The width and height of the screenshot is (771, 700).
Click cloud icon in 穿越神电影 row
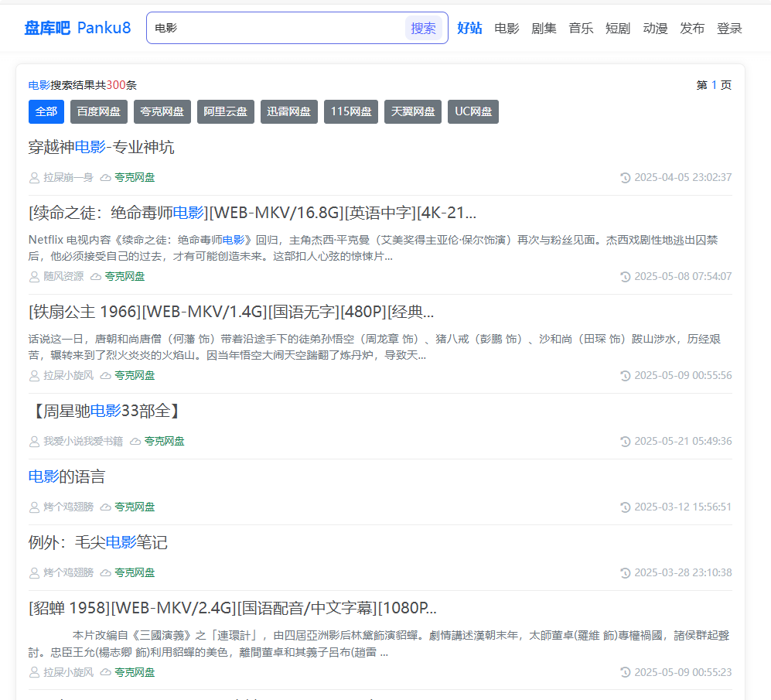pyautogui.click(x=105, y=178)
